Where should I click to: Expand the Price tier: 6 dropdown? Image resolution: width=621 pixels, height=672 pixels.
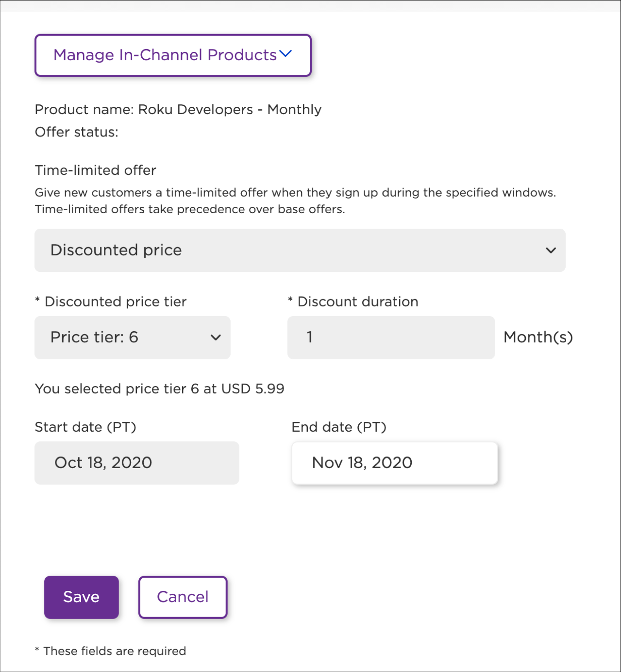click(132, 337)
